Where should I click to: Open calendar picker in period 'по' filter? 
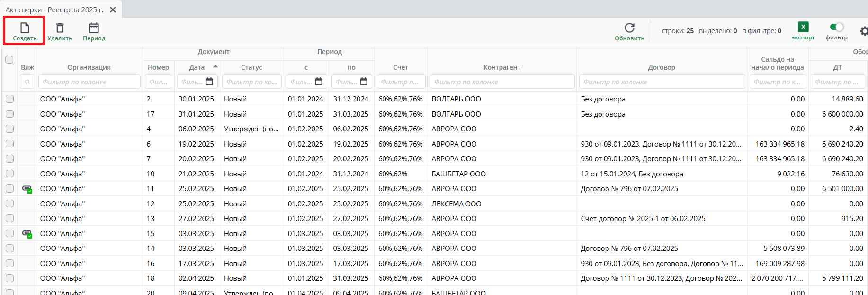point(364,82)
